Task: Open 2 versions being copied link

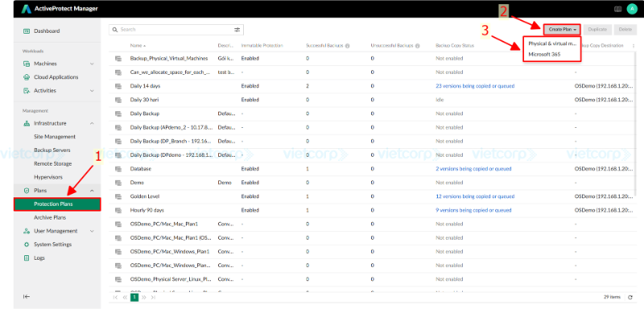Action: pyautogui.click(x=473, y=169)
